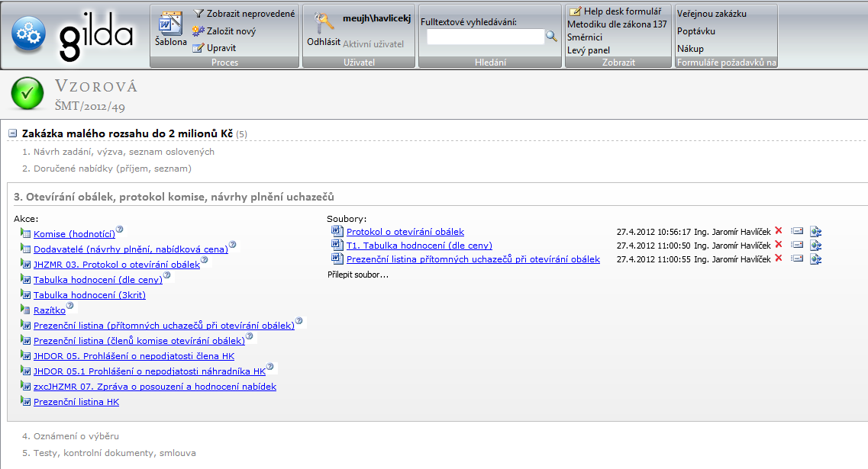The width and height of the screenshot is (868, 469).
Task: Open Poptávku request form
Action: tap(695, 31)
